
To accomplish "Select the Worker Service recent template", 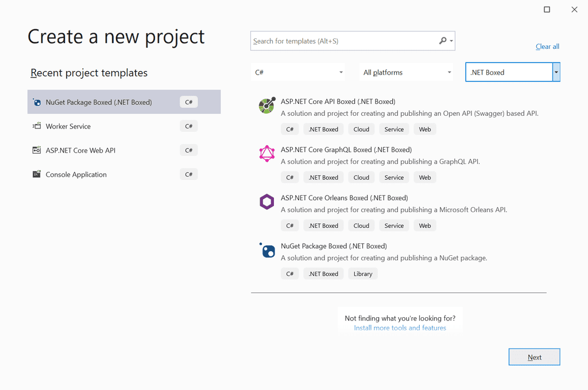I will tap(68, 126).
